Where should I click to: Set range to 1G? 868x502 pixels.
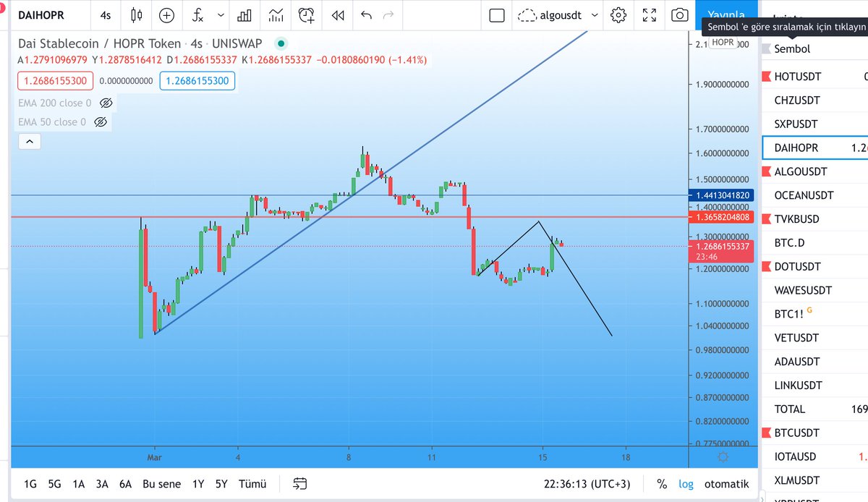[30, 484]
